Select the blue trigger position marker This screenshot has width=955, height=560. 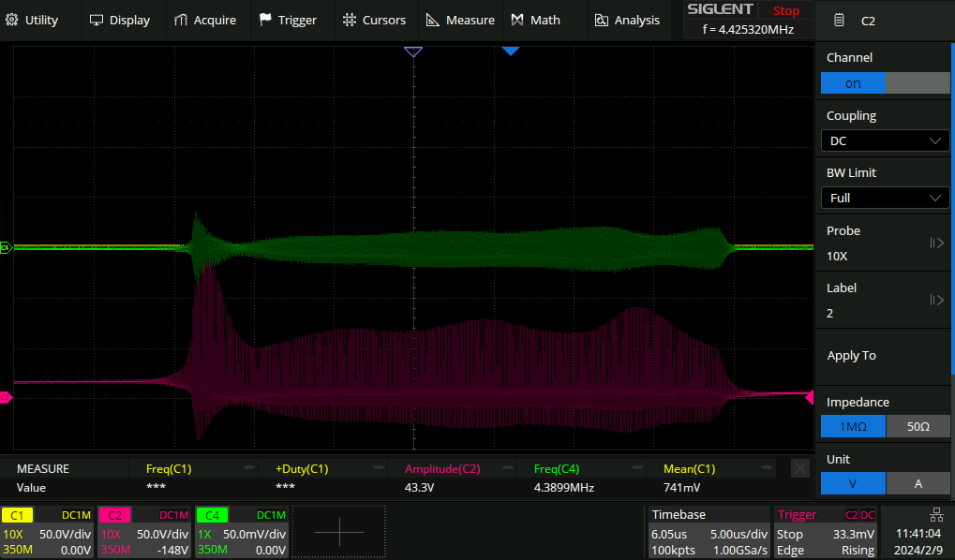tap(510, 52)
